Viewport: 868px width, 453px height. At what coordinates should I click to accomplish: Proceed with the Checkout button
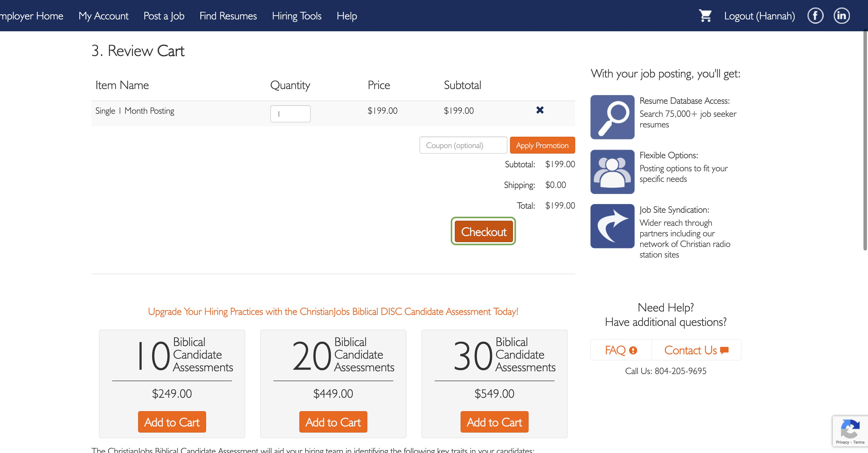pyautogui.click(x=483, y=231)
